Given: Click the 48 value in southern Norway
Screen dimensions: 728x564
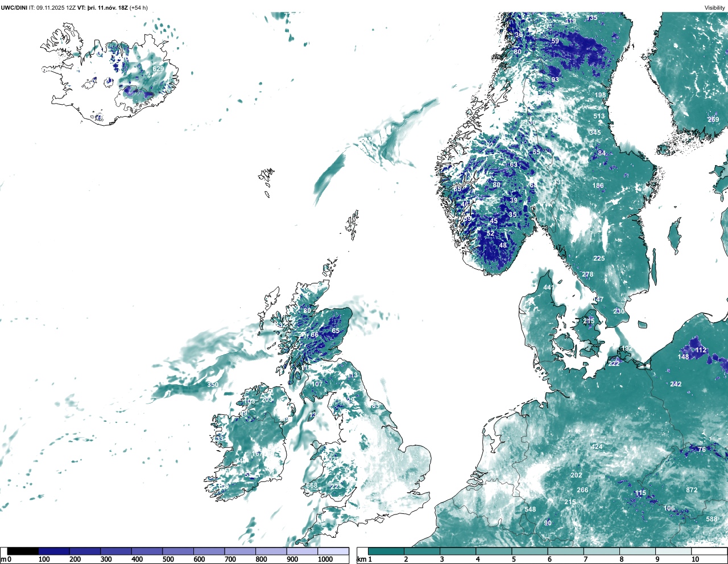Looking at the screenshot, I should click(x=503, y=246).
